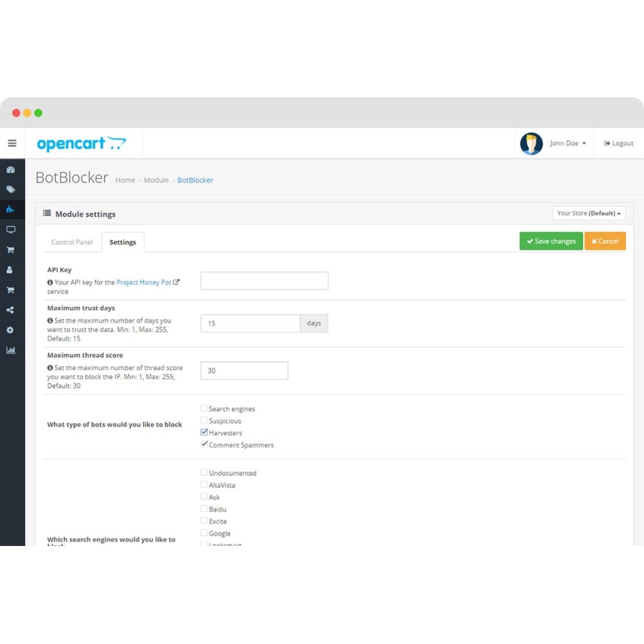Open the Your Store (Default) dropdown

click(x=589, y=213)
